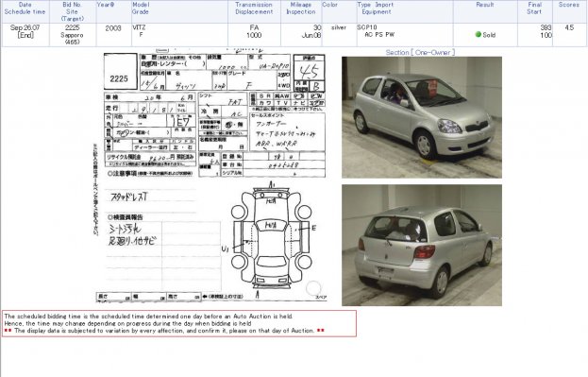This screenshot has width=588, height=377.
Task: Click the Model Grade column header
Action: tap(141, 9)
